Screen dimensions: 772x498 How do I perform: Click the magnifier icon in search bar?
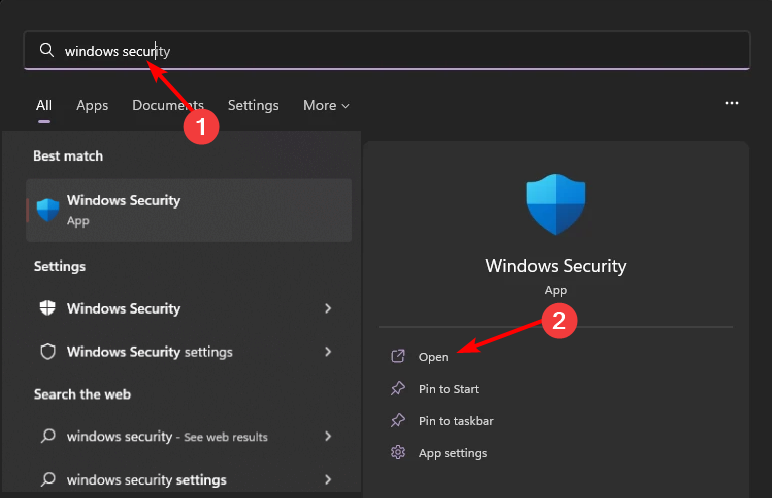[x=46, y=50]
